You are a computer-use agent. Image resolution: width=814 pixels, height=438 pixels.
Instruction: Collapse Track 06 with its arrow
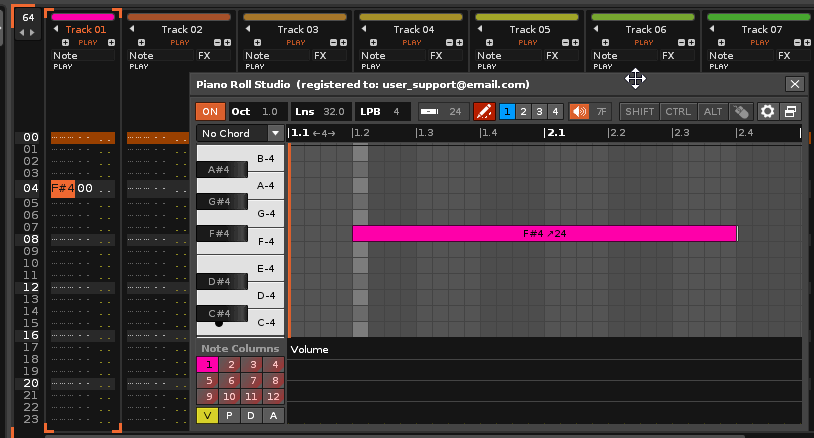point(596,29)
